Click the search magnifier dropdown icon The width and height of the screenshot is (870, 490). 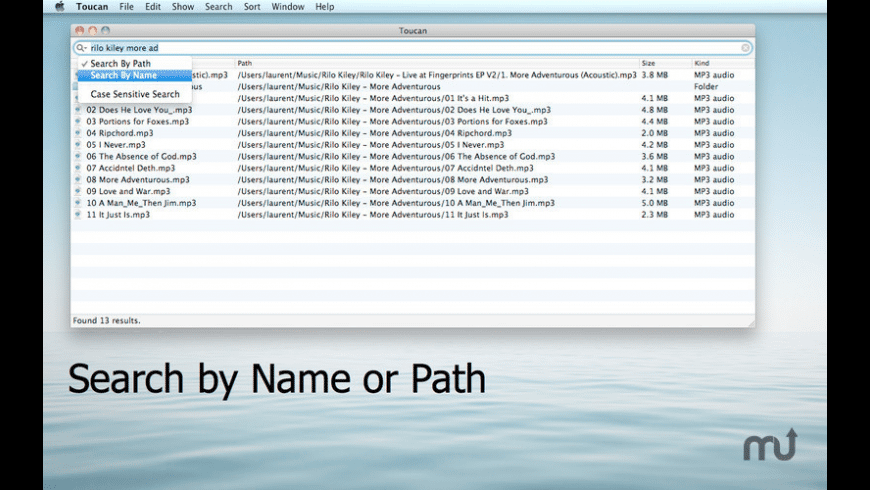point(82,48)
